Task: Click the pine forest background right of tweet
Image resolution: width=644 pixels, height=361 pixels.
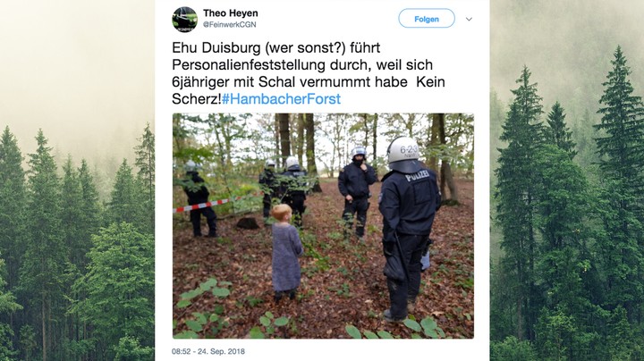Action: click(x=567, y=180)
